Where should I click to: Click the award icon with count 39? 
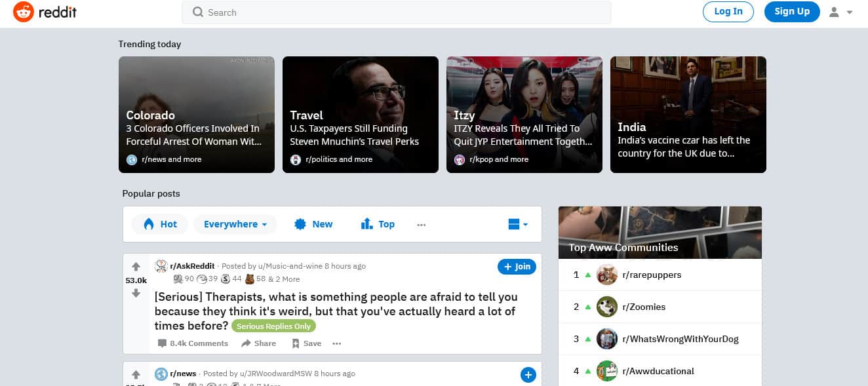pos(201,279)
